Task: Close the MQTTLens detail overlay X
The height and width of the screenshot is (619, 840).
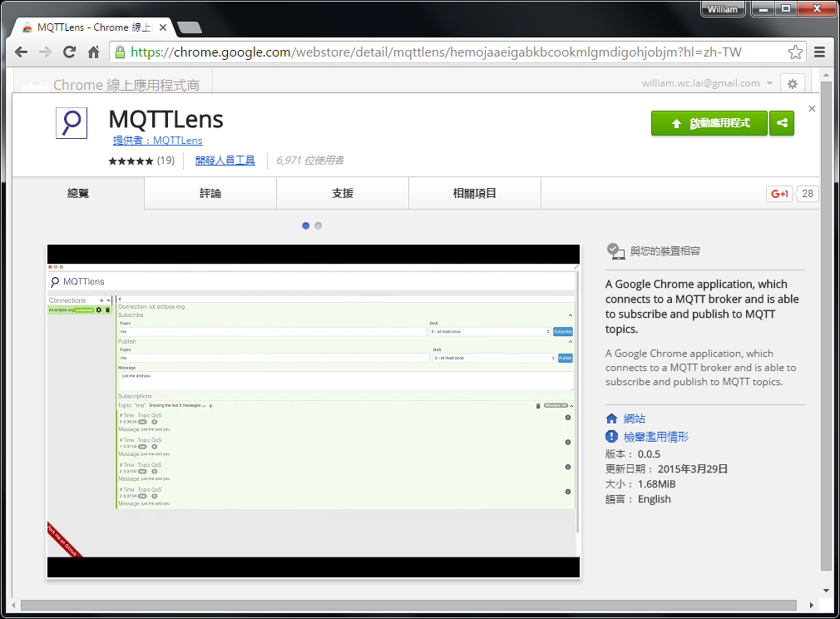Action: (812, 108)
